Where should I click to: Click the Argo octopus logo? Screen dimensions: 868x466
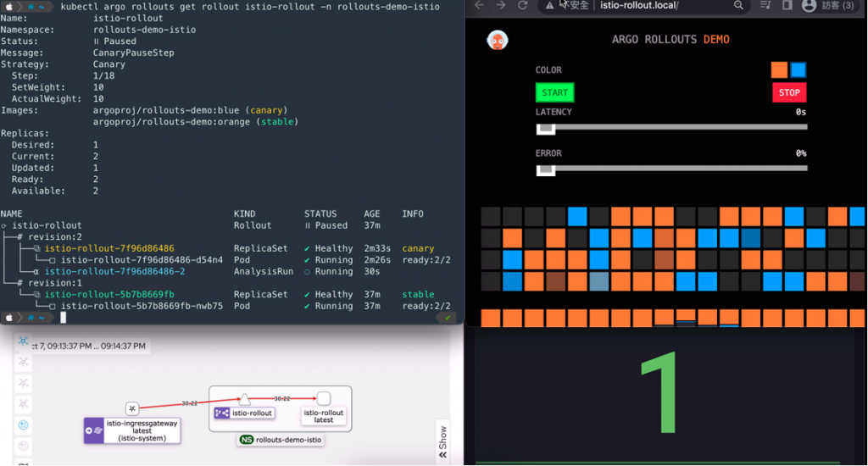tap(497, 40)
